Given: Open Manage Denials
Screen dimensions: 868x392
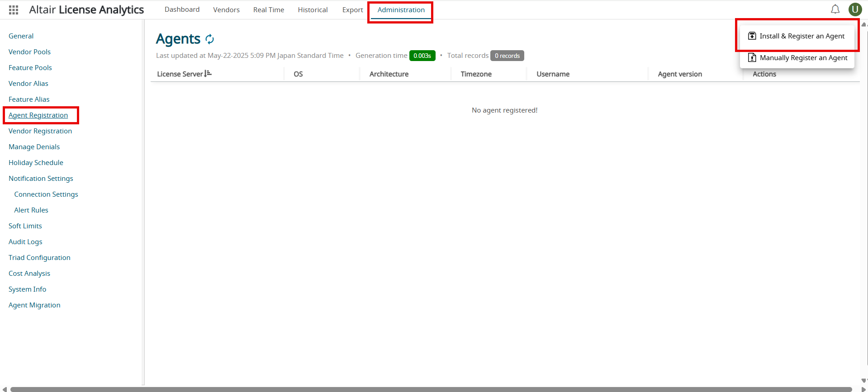Looking at the screenshot, I should click(34, 146).
